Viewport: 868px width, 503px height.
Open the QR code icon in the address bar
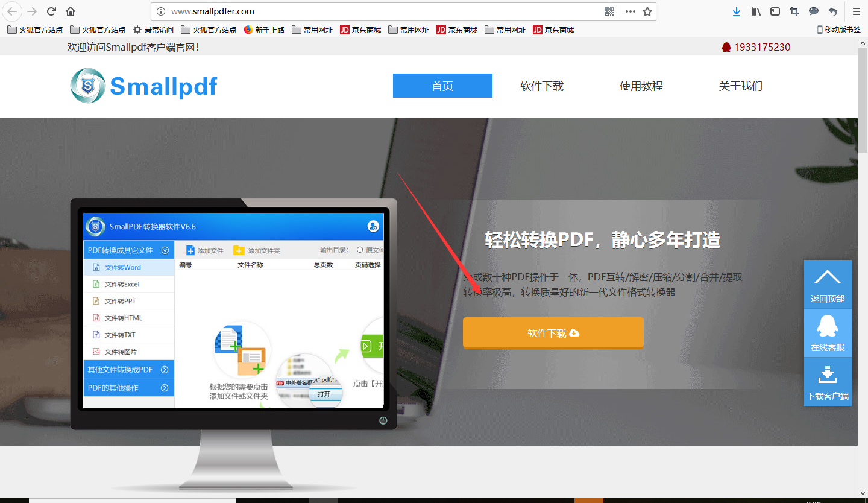tap(609, 11)
